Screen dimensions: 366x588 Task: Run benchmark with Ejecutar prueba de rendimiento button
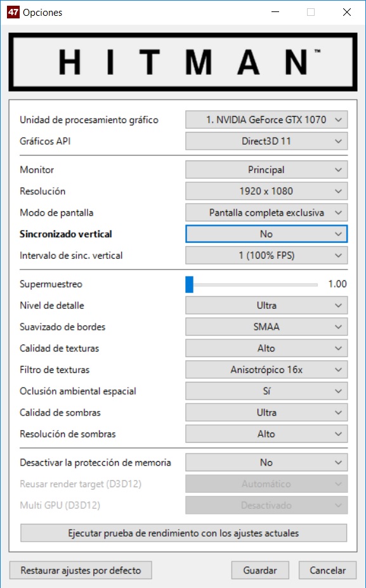tap(183, 533)
